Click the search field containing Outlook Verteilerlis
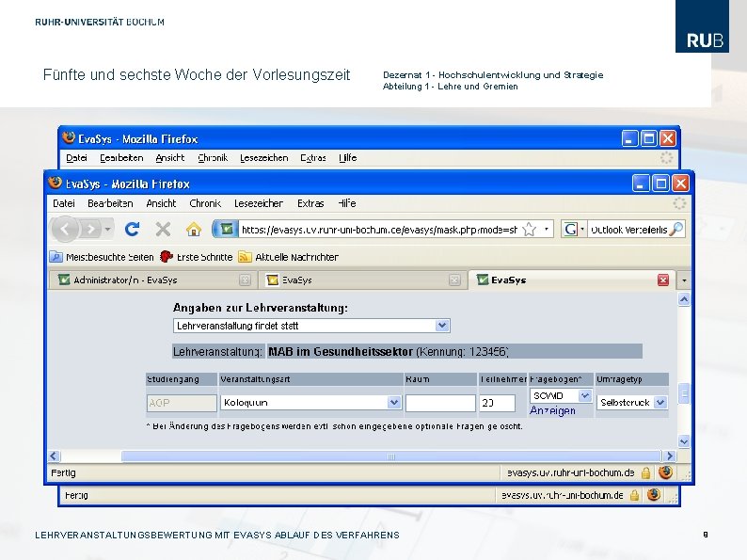This screenshot has width=747, height=560. click(x=628, y=230)
